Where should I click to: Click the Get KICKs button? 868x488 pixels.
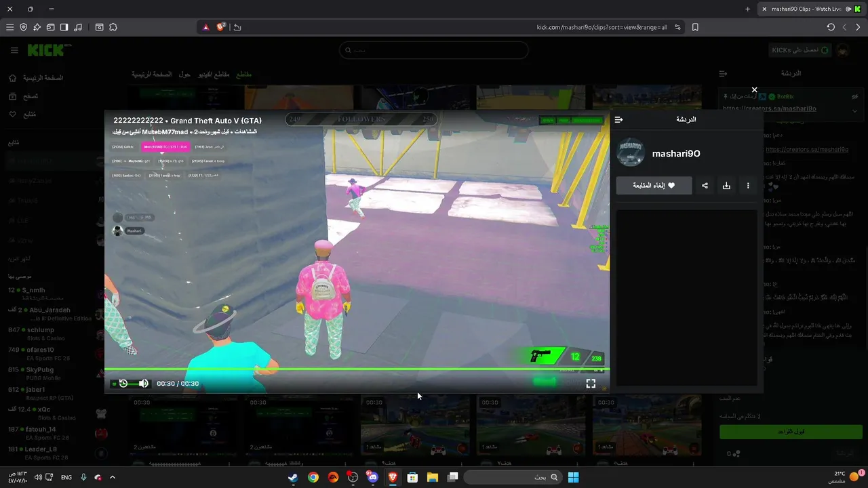[x=800, y=50]
